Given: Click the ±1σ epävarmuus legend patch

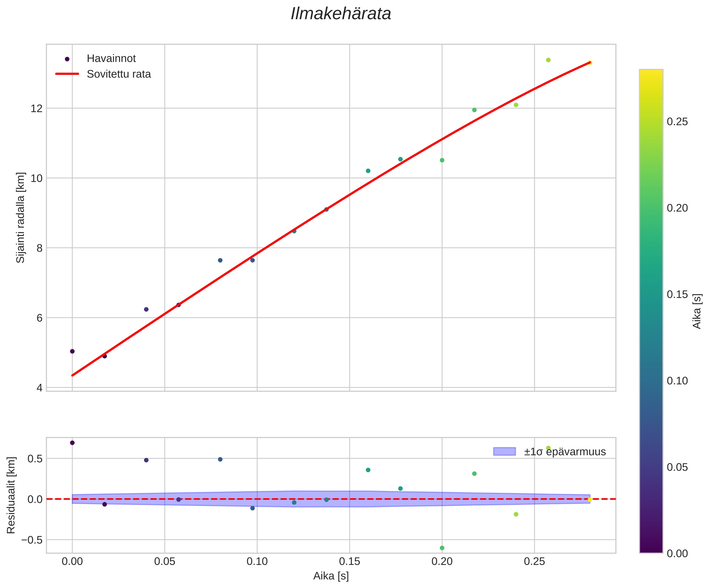Looking at the screenshot, I should [x=505, y=452].
